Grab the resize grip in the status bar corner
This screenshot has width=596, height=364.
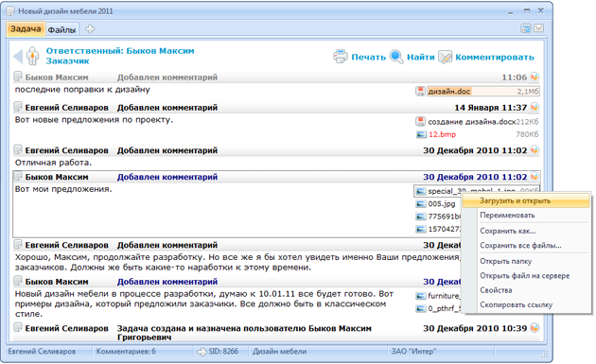(x=544, y=355)
